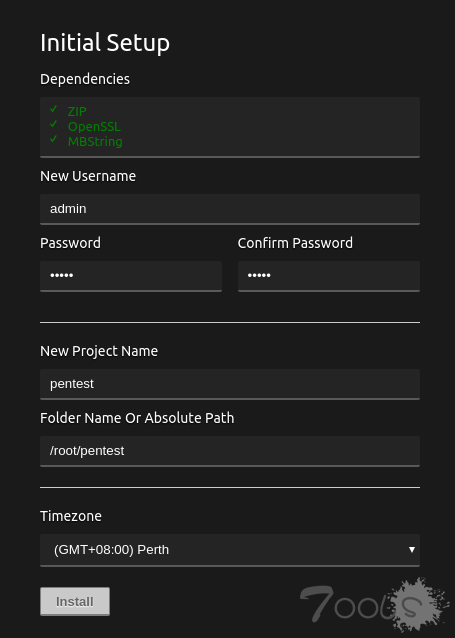455x638 pixels.
Task: Select the MBString dependency text
Action: click(95, 142)
